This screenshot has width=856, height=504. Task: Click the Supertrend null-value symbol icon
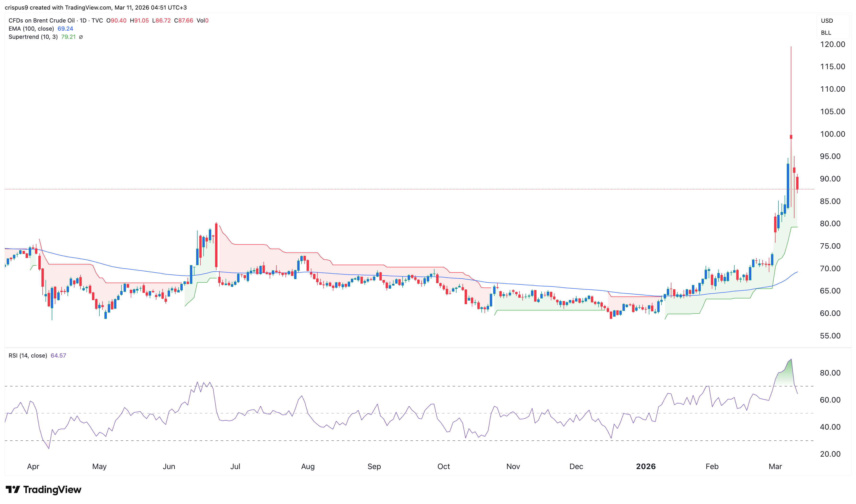pos(81,37)
